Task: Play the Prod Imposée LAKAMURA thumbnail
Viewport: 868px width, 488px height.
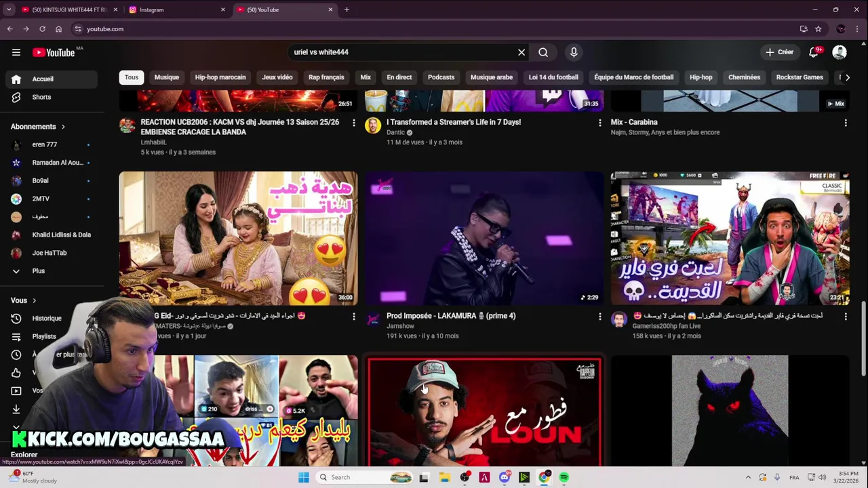Action: click(x=484, y=239)
